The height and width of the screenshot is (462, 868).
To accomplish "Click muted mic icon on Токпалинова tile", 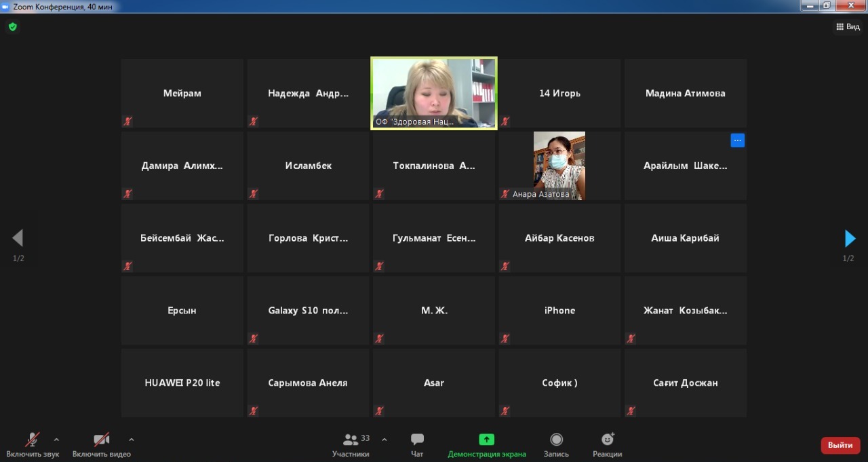I will tap(379, 193).
